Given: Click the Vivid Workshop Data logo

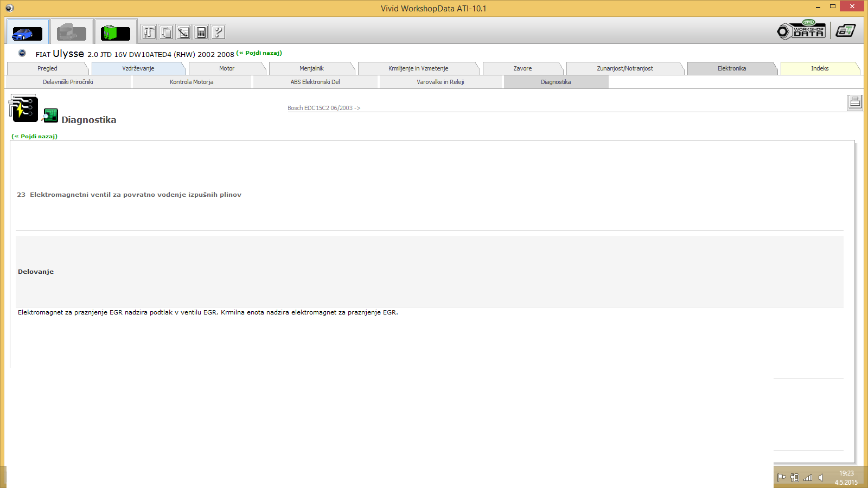Looking at the screenshot, I should click(801, 30).
